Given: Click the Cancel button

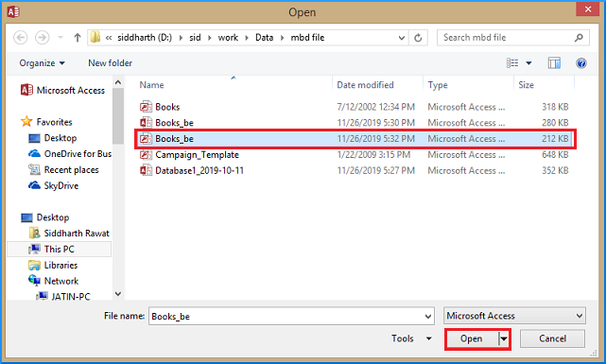Looking at the screenshot, I should [552, 338].
